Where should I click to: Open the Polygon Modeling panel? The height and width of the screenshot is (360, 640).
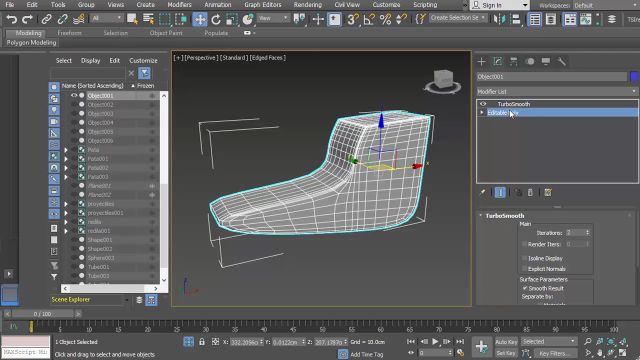point(31,42)
